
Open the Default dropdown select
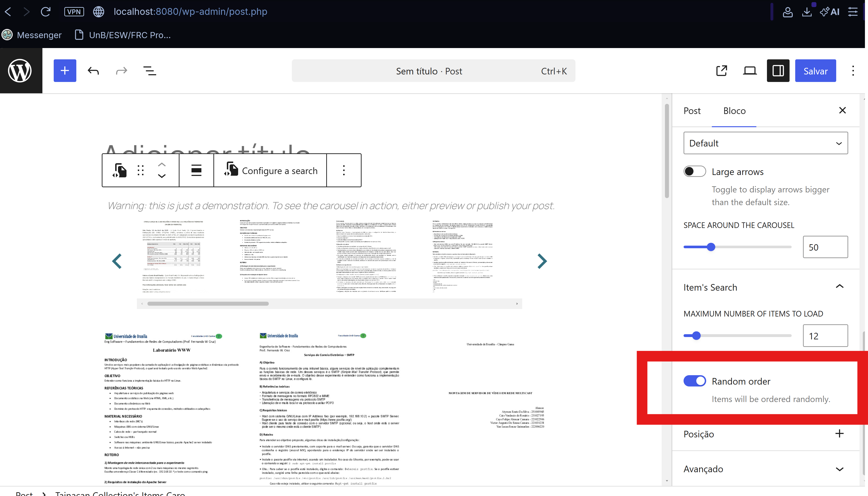point(766,143)
